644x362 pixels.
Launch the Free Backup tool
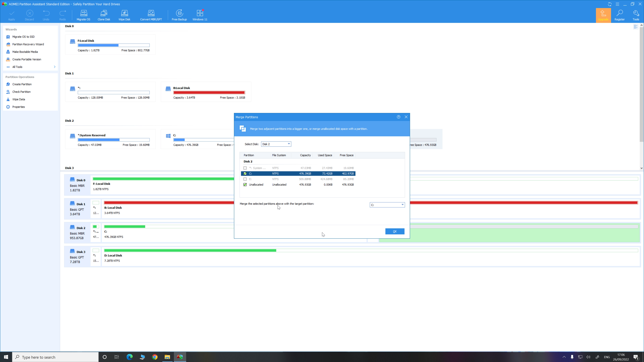[179, 15]
